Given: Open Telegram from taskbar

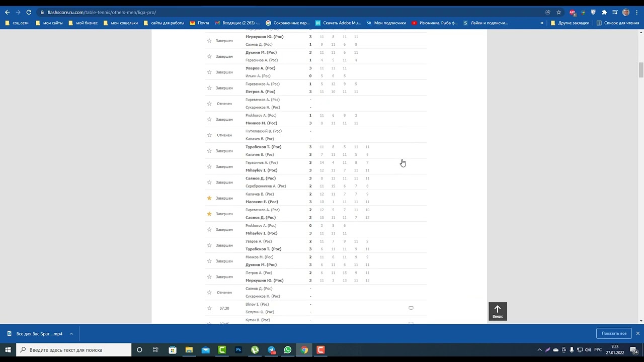Looking at the screenshot, I should coord(271,350).
